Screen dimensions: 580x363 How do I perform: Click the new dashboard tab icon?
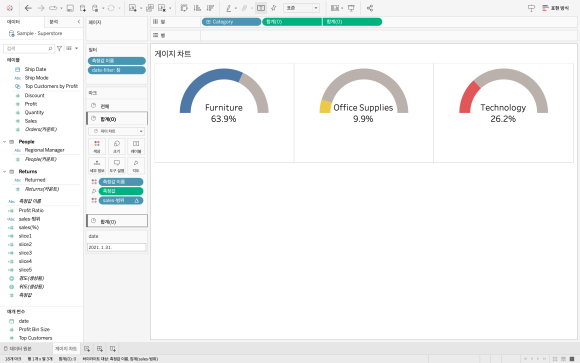tap(100, 349)
